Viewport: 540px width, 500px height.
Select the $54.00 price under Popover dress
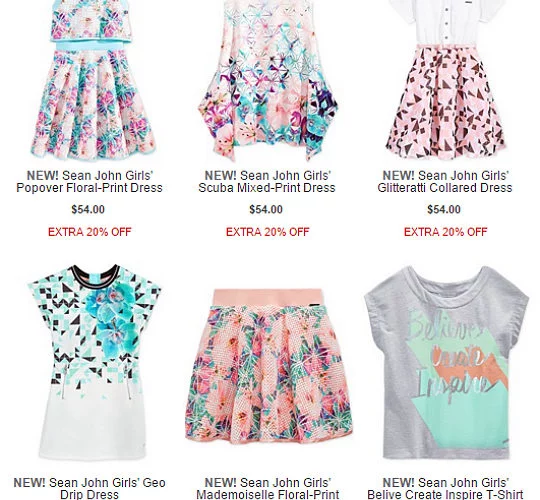(88, 209)
